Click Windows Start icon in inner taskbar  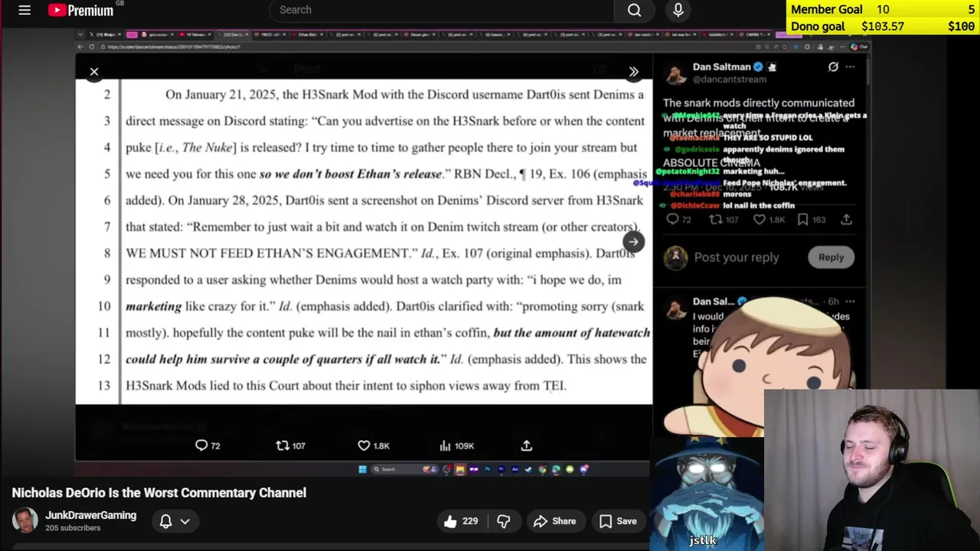coord(362,469)
